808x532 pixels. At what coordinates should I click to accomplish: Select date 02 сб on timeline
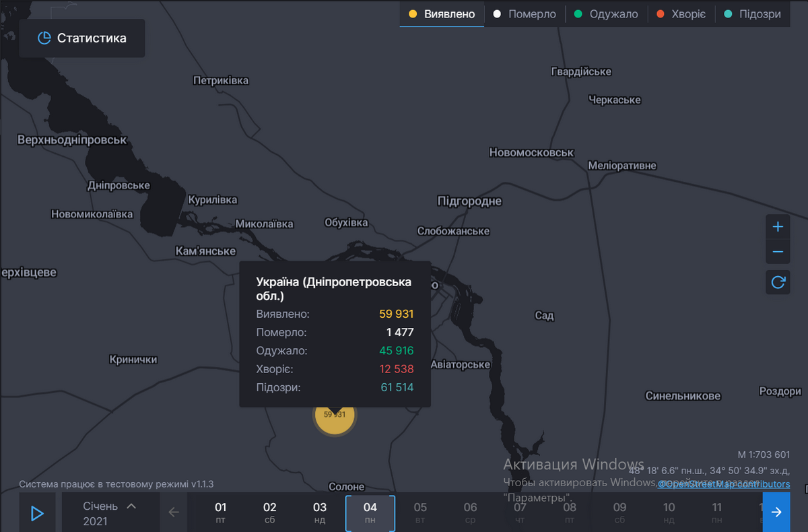click(270, 512)
